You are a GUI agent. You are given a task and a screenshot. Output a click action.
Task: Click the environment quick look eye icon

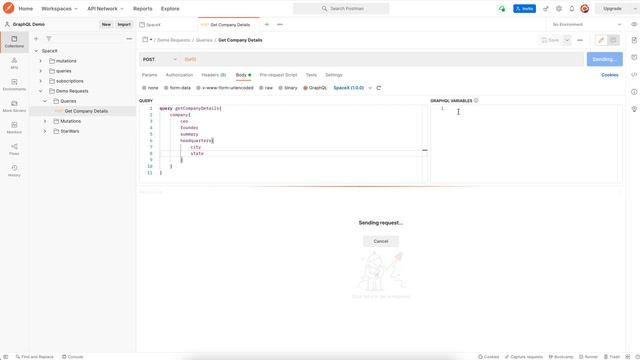point(634,24)
